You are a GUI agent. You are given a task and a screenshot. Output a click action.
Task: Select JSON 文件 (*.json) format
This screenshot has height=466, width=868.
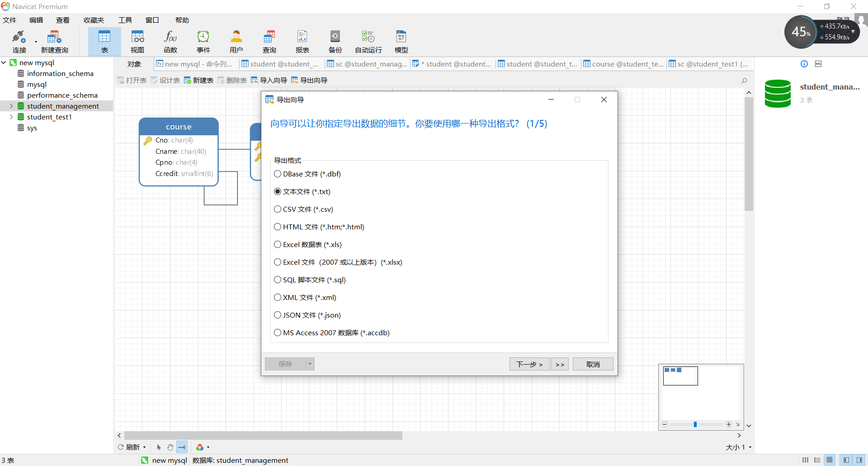coord(307,315)
